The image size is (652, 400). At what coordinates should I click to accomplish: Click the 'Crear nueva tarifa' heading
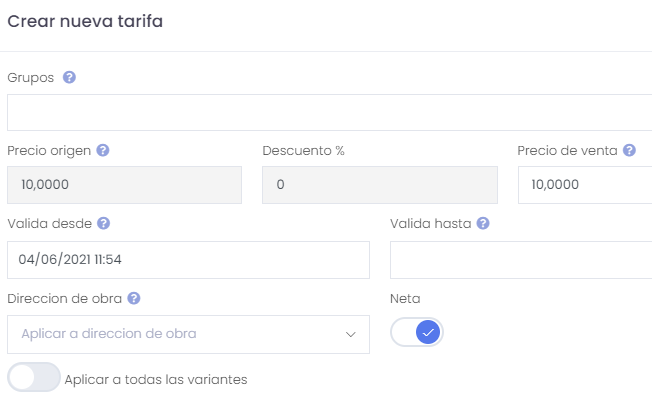pyautogui.click(x=85, y=21)
